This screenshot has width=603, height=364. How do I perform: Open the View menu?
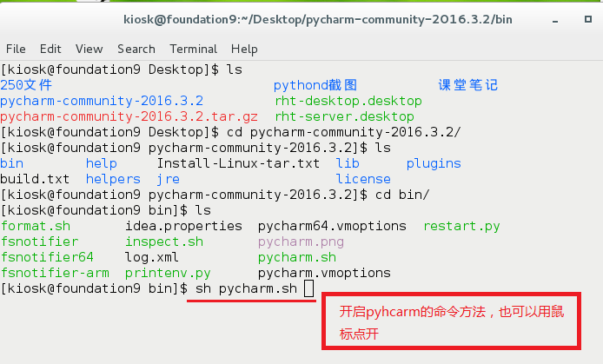point(89,50)
